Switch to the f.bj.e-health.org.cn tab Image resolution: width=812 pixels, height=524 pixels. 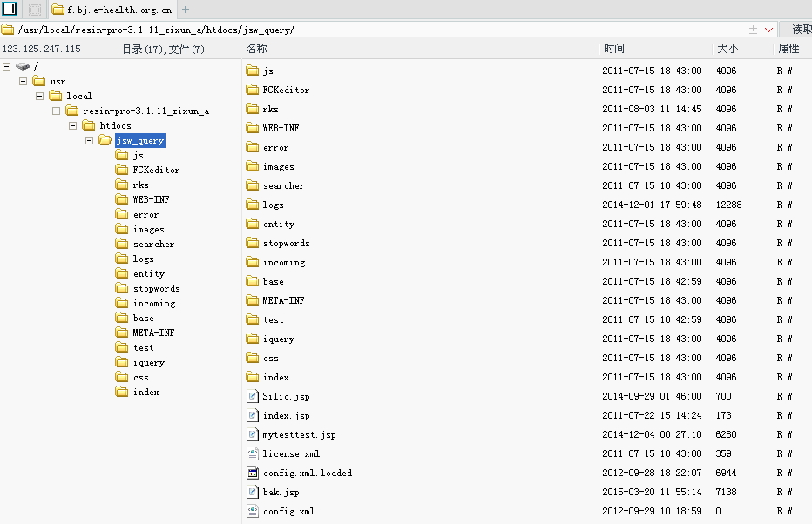112,10
